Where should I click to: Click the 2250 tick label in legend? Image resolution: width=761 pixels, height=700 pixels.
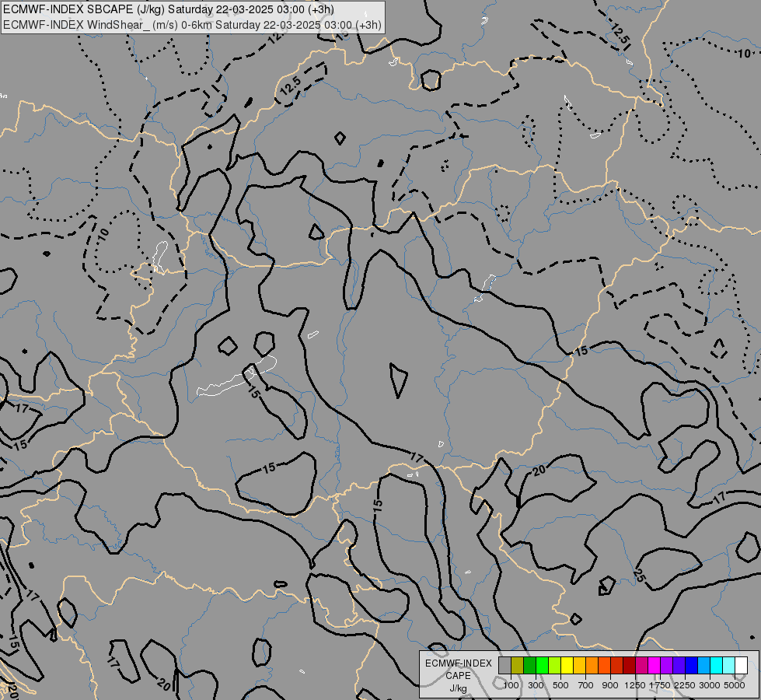tap(685, 685)
